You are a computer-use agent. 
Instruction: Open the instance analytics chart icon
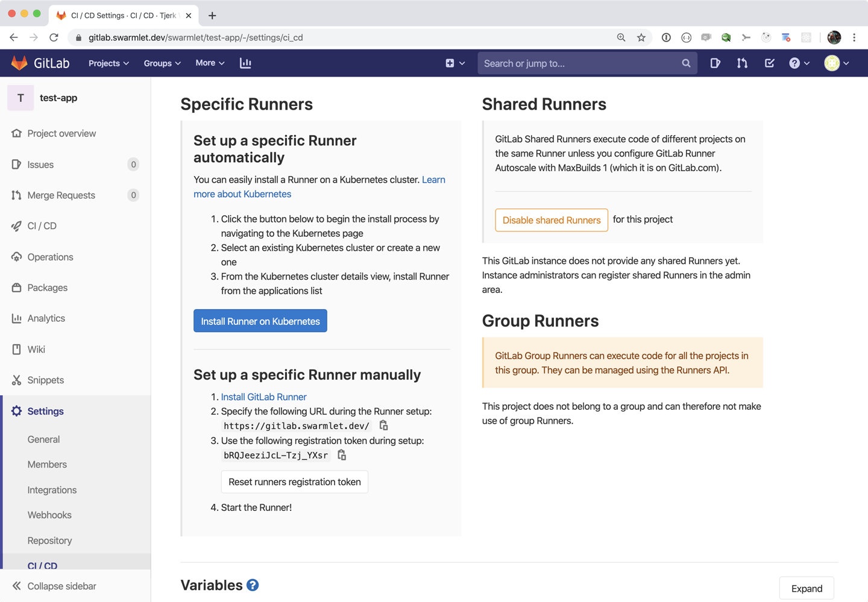[x=245, y=63]
